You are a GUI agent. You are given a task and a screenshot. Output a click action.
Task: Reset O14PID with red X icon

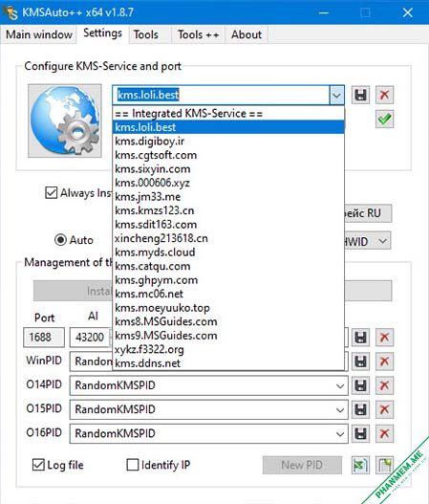click(384, 385)
